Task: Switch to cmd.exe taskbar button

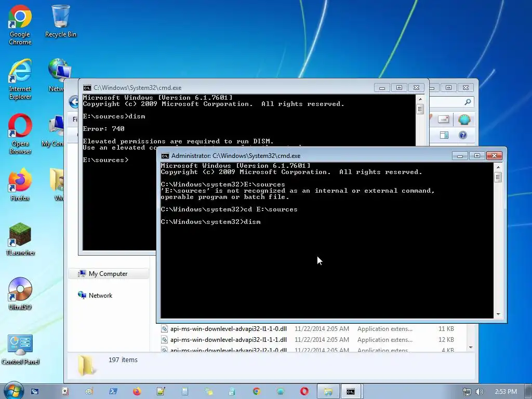Action: point(351,392)
